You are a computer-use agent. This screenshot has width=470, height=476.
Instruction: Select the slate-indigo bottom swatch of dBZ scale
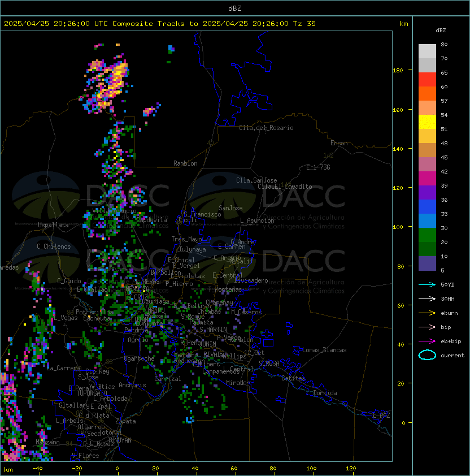click(427, 263)
